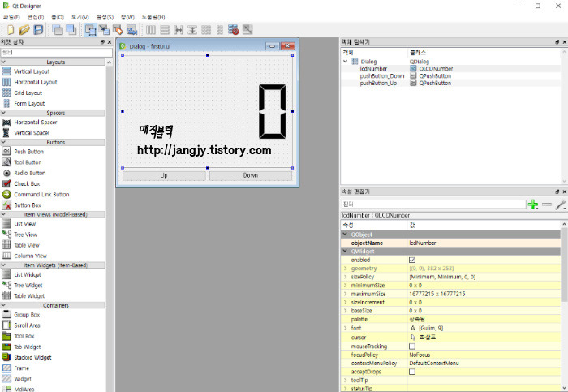Close the Property Editor panel
Viewport: 568px width, 392px height.
564,192
